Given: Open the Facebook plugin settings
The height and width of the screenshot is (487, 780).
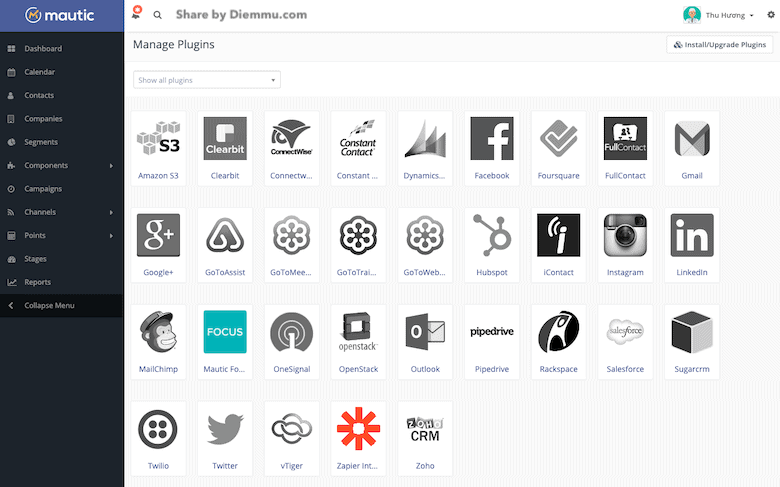Looking at the screenshot, I should tap(491, 148).
